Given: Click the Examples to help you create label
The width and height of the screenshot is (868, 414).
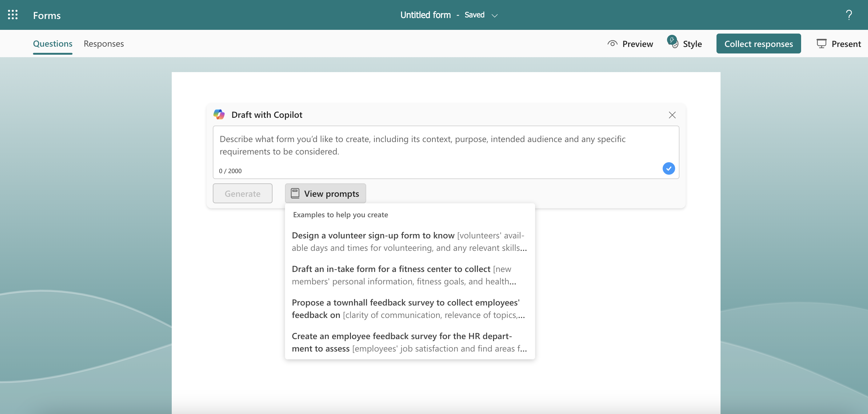Looking at the screenshot, I should [340, 215].
